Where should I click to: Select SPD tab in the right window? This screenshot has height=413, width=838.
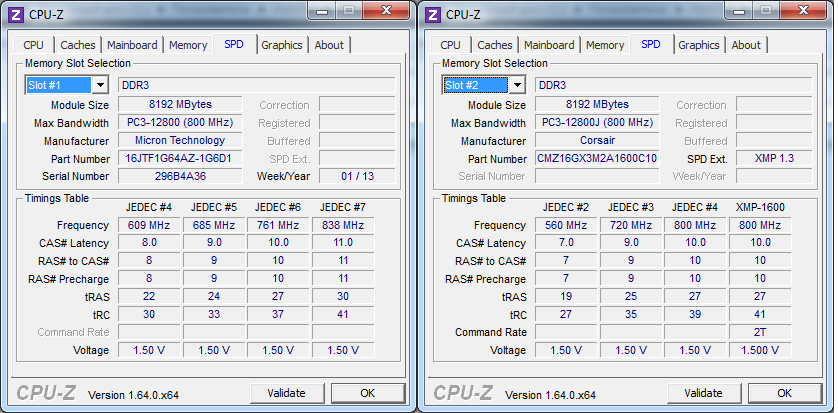click(x=651, y=44)
